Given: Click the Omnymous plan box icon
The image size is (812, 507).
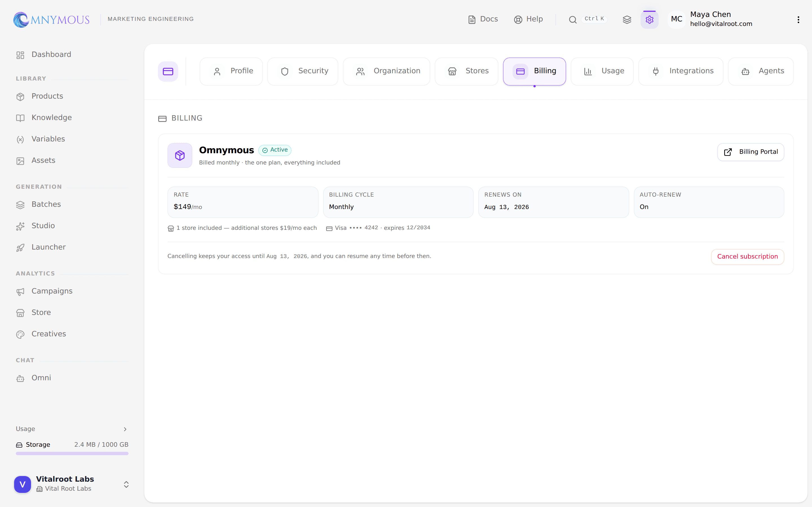Looking at the screenshot, I should [x=180, y=155].
